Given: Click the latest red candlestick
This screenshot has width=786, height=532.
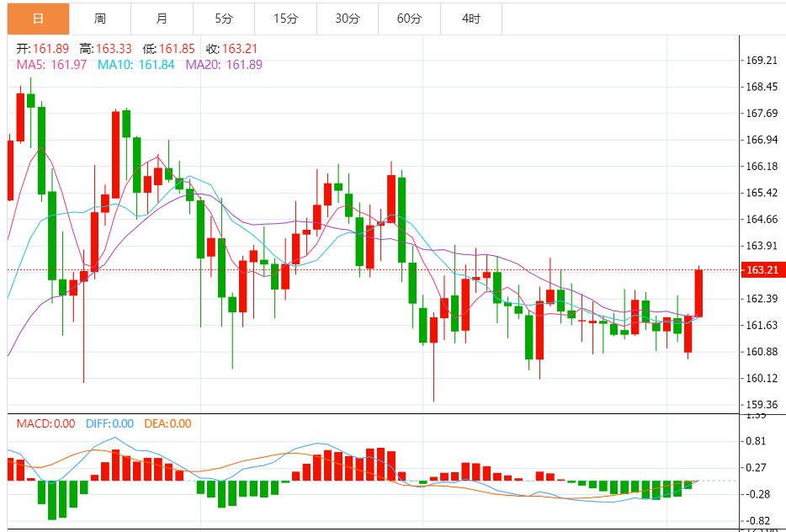Looking at the screenshot, I should pos(698,293).
